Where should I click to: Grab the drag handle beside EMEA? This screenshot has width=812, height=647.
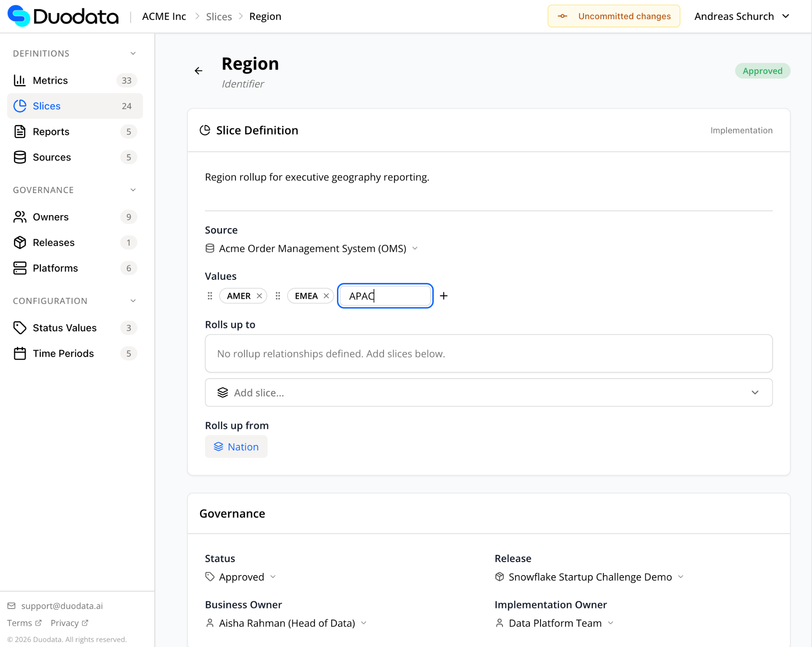(278, 296)
